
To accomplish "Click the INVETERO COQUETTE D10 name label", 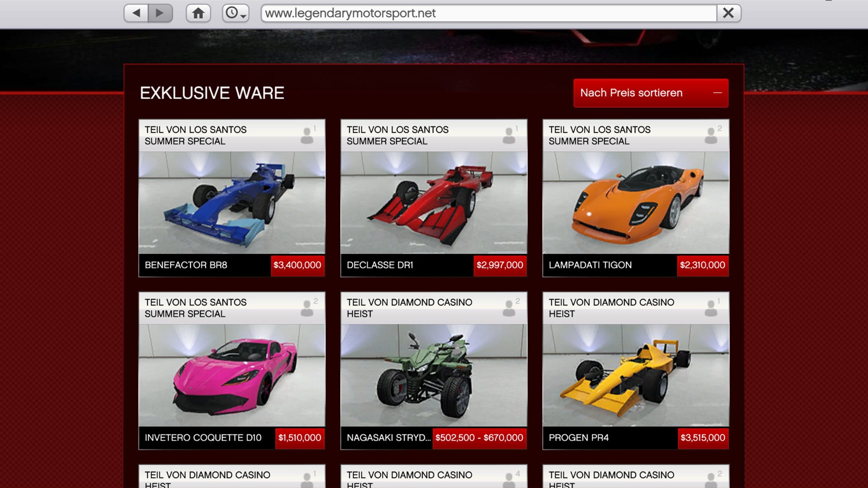I will tap(203, 438).
